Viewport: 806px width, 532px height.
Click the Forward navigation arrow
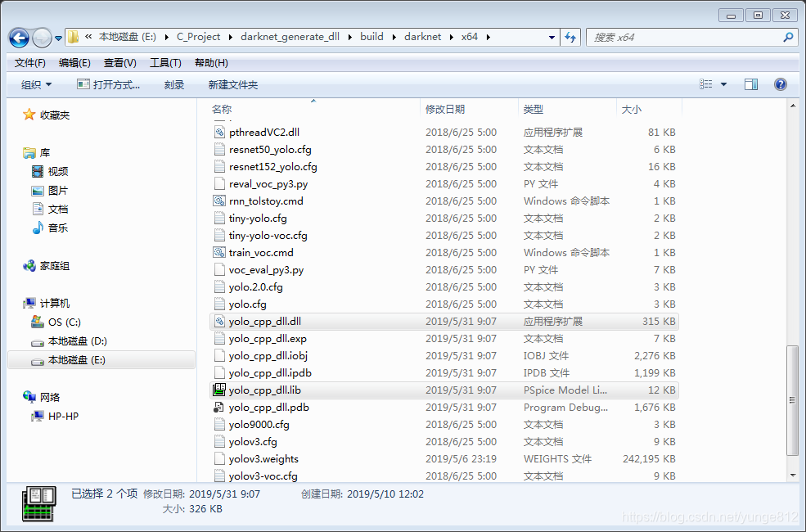coord(42,38)
